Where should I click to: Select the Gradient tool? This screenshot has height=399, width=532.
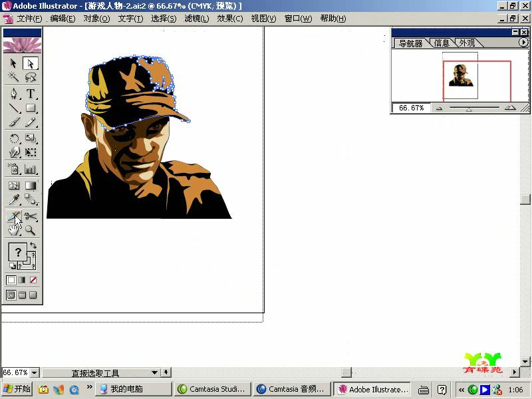[31, 186]
